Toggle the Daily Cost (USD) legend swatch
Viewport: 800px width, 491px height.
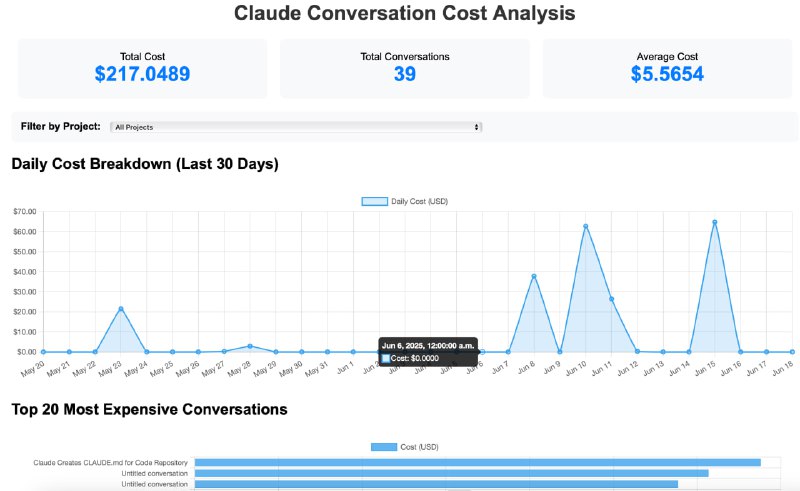point(374,202)
